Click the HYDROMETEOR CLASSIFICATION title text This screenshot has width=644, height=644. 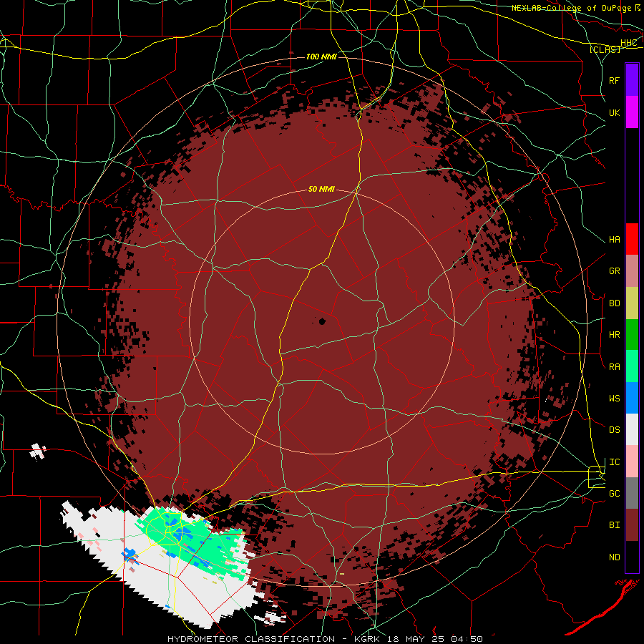(251, 639)
